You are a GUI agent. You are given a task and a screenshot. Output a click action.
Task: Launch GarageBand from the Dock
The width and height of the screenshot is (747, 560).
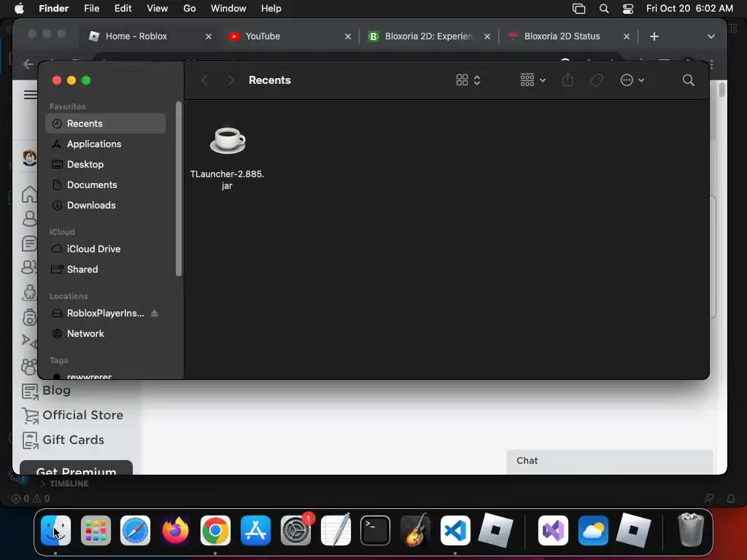pos(415,530)
